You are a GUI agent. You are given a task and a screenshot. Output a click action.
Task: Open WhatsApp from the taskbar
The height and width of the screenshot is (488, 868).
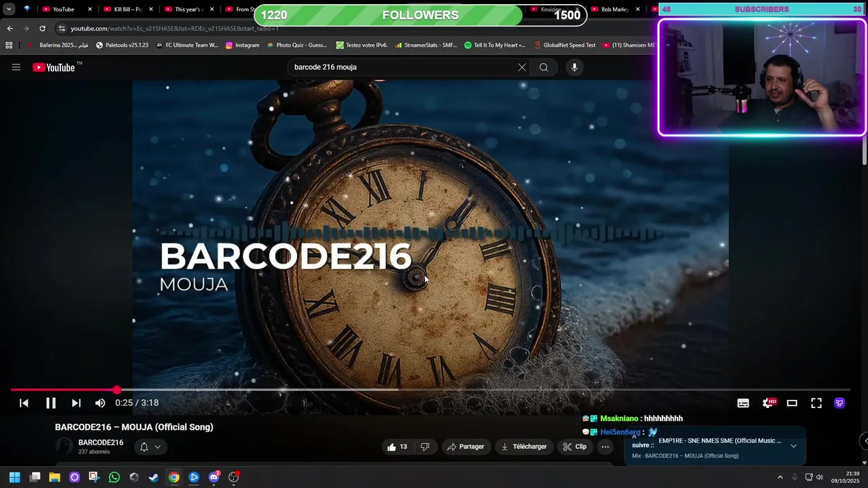pos(114,477)
